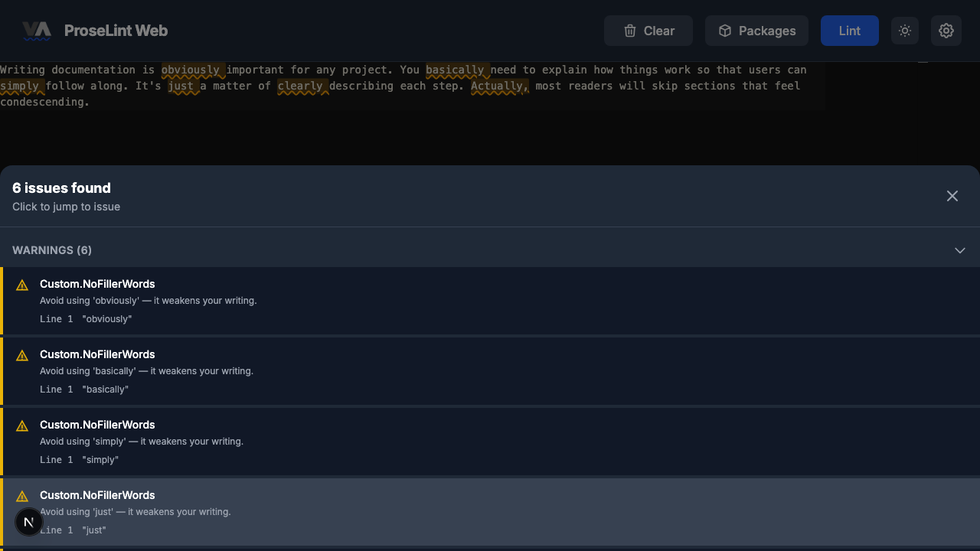
Task: Jump to the 'obviously' filler word issue
Action: click(x=490, y=301)
